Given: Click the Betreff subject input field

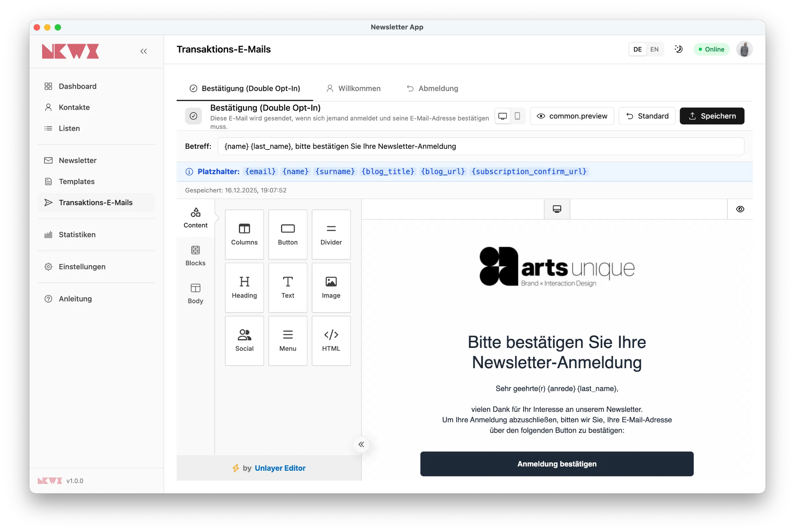Looking at the screenshot, I should (480, 146).
